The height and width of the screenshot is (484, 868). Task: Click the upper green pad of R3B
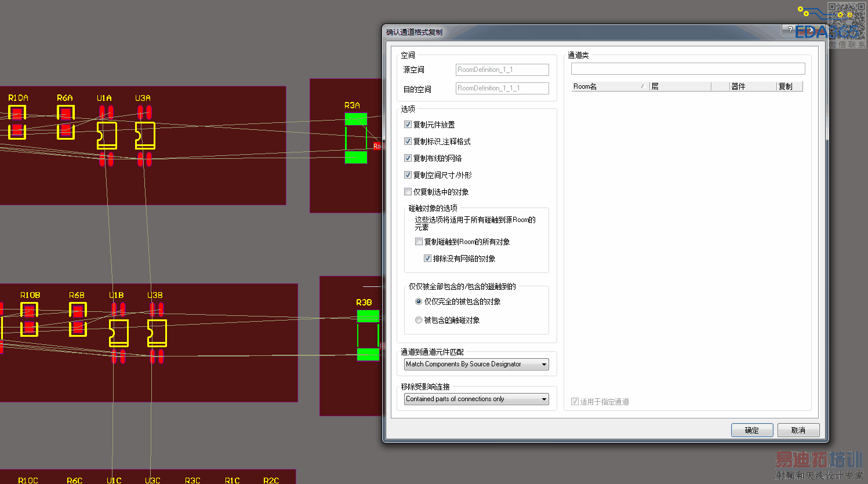(x=368, y=316)
